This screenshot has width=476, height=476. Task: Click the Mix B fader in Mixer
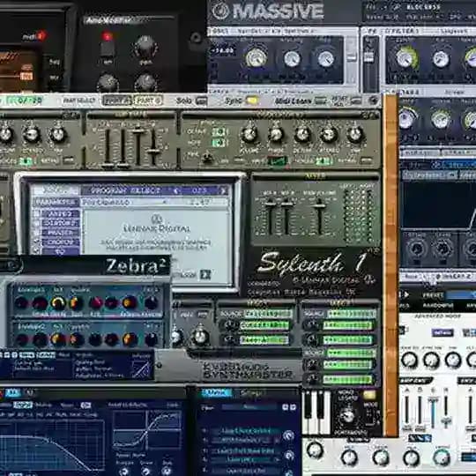click(x=286, y=205)
